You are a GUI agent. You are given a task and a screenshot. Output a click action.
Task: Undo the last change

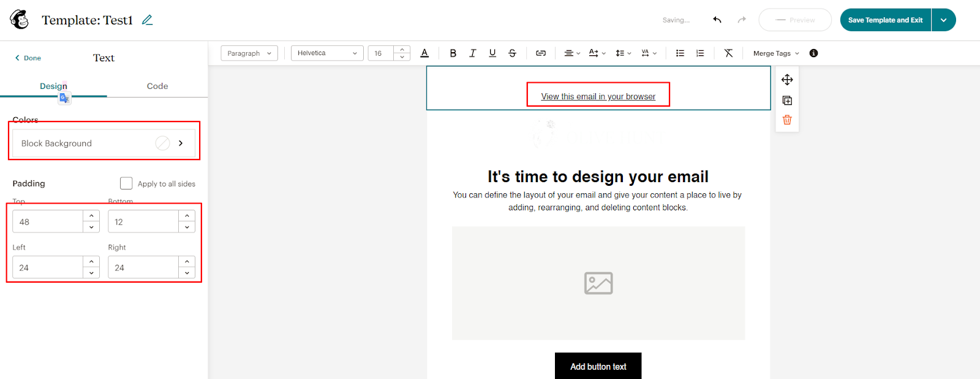click(x=717, y=20)
